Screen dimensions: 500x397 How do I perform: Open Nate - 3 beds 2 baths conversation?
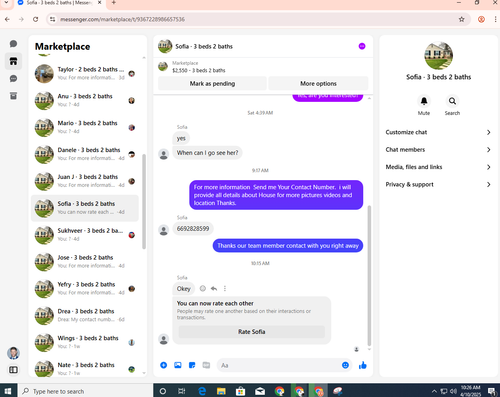click(x=85, y=369)
